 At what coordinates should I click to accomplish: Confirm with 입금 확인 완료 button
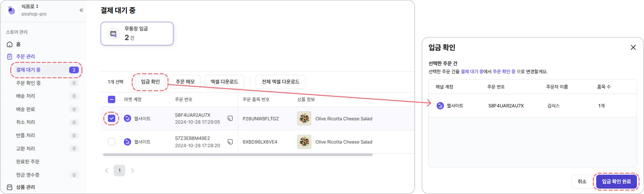point(616,181)
